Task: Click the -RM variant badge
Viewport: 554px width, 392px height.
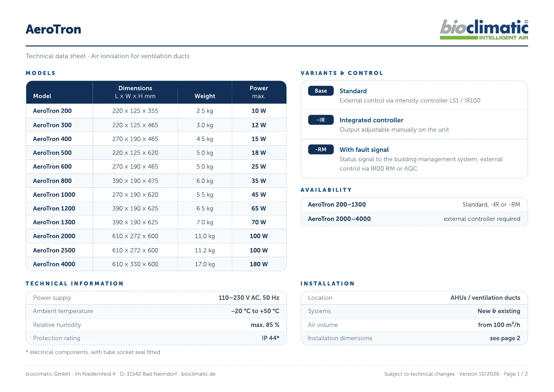Action: (321, 150)
